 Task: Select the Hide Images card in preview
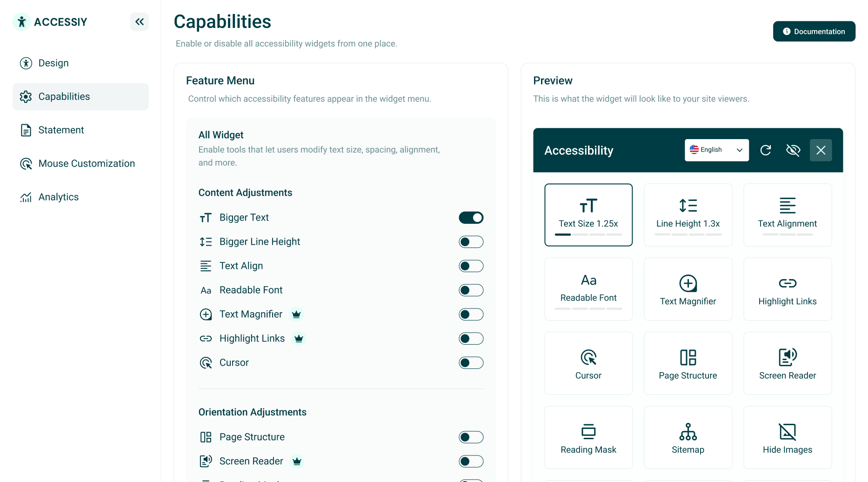pos(787,436)
